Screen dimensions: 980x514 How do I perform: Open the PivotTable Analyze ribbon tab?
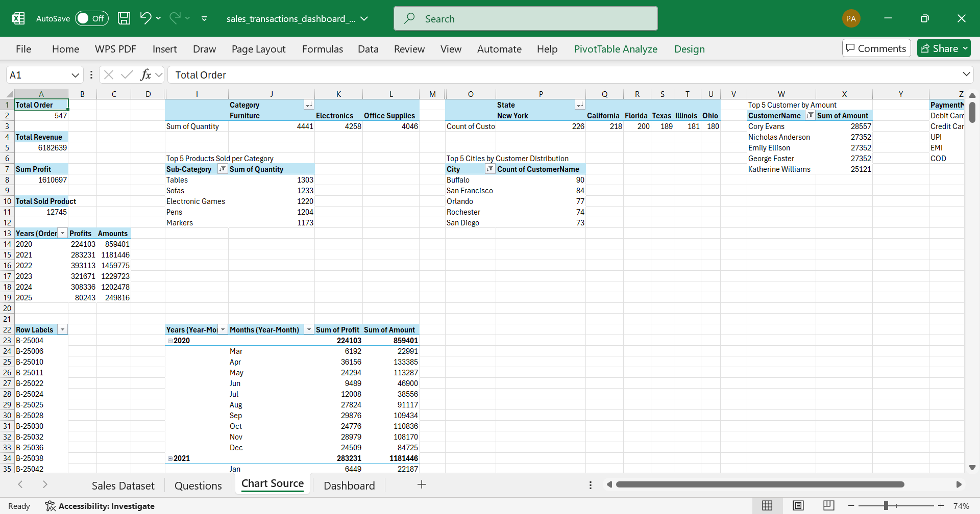click(616, 49)
